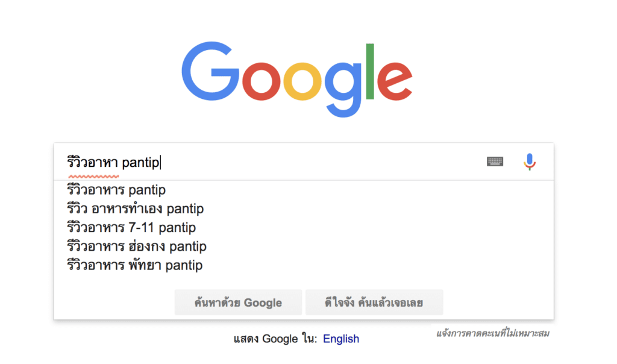The height and width of the screenshot is (364, 617).
Task: Click the microphone voice search icon
Action: (530, 162)
